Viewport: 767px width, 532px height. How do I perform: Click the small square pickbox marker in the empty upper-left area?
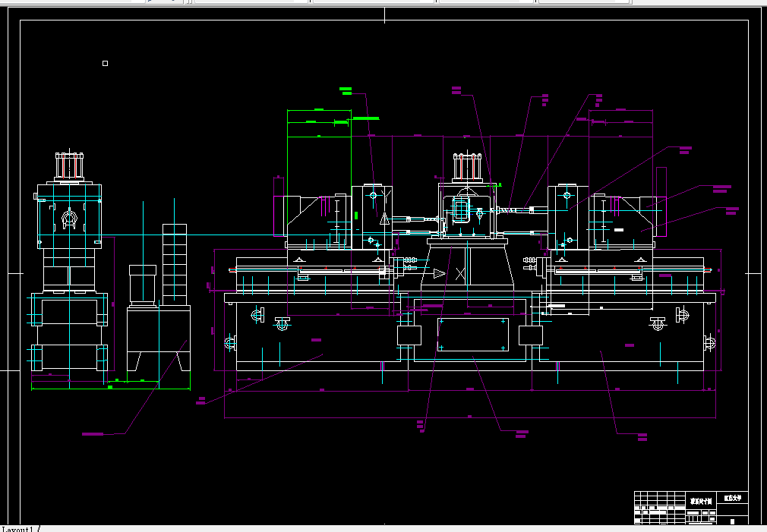(105, 64)
